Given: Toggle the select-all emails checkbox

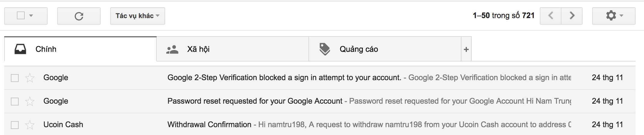Looking at the screenshot, I should tap(21, 16).
